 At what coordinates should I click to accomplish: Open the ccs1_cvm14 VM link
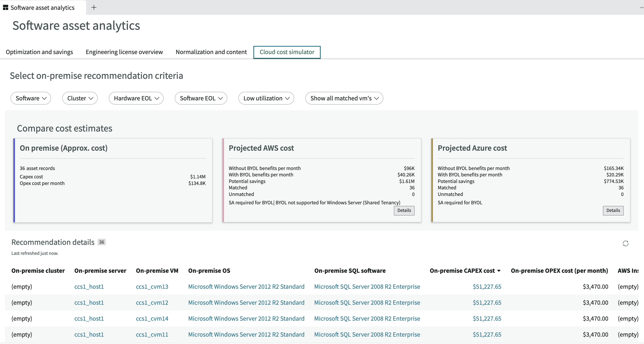(152, 318)
